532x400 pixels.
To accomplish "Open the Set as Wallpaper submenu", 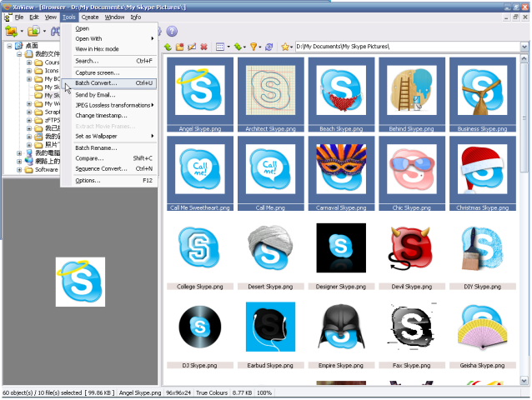I will click(109, 137).
